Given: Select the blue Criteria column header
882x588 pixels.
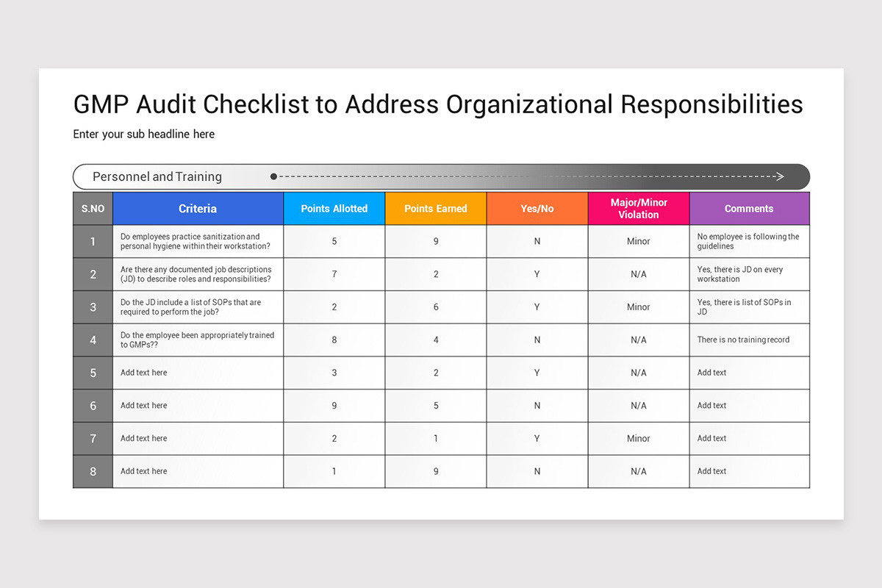Looking at the screenshot, I should (x=198, y=209).
